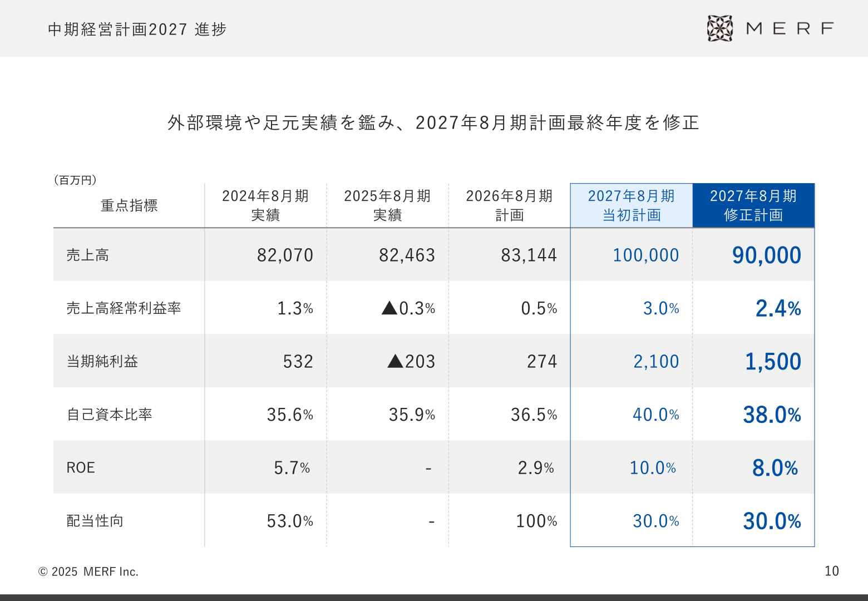Click the 0.5% ordinary profit margin value
Viewport: 868px width, 601px height.
tap(539, 308)
